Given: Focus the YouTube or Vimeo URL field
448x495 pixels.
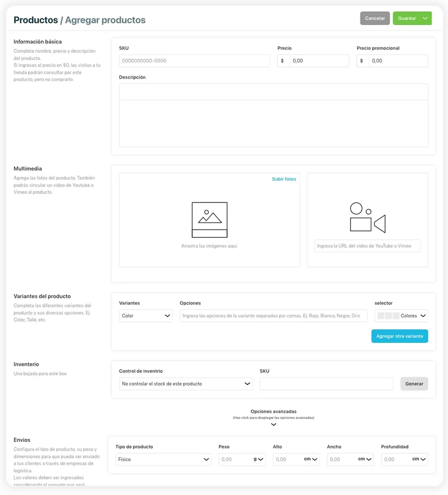Looking at the screenshot, I should pyautogui.click(x=367, y=246).
